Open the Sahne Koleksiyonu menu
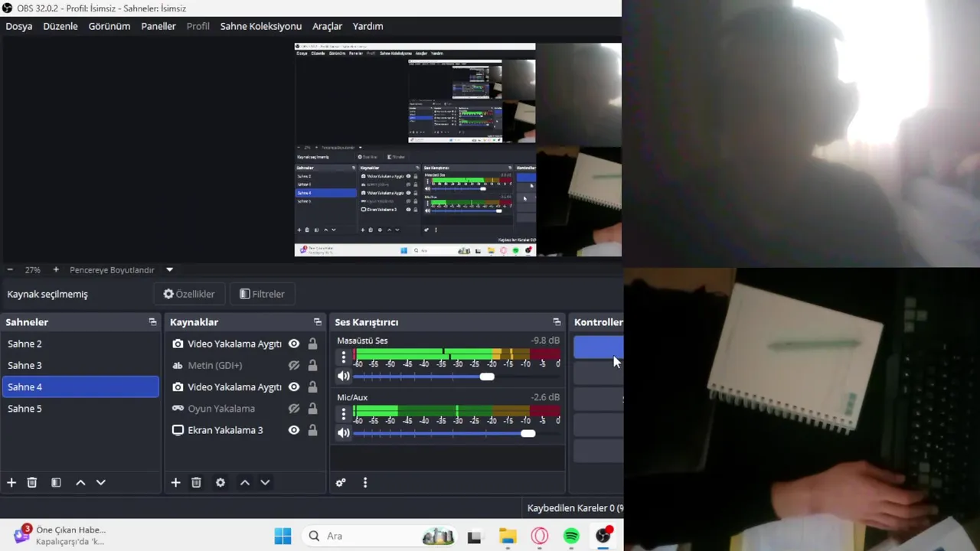The height and width of the screenshot is (551, 980). [261, 26]
